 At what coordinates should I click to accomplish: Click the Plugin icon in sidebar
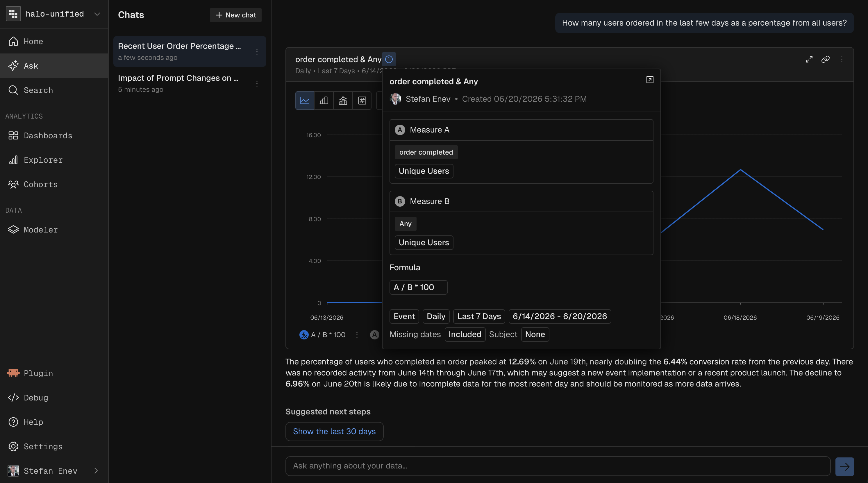pyautogui.click(x=13, y=373)
